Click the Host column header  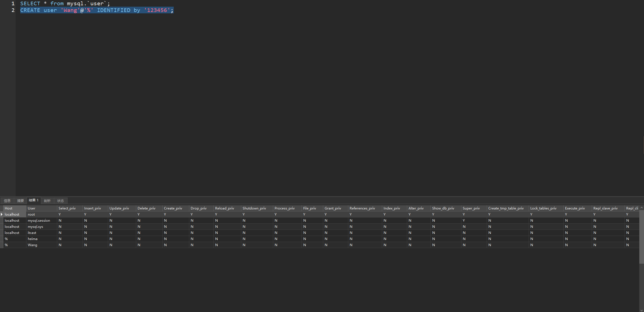14,208
